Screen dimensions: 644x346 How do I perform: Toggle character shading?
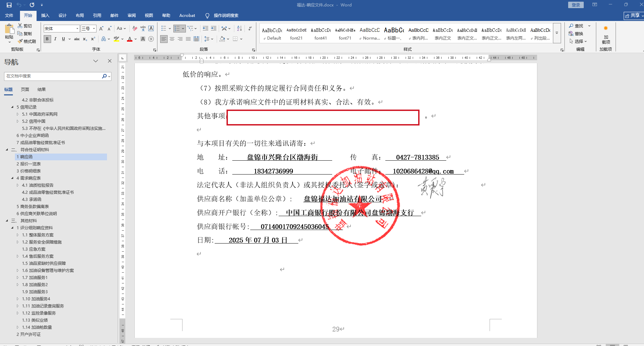pyautogui.click(x=143, y=39)
